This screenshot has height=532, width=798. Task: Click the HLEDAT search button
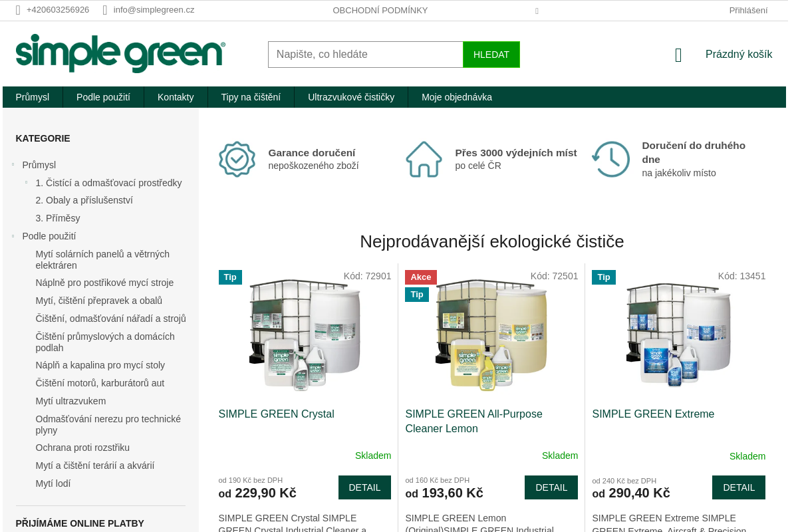coord(491,55)
